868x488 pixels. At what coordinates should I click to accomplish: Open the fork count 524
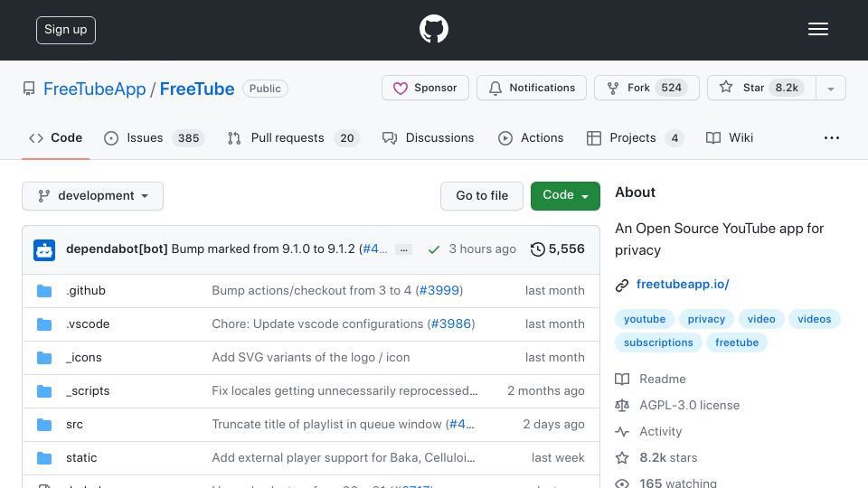click(671, 88)
